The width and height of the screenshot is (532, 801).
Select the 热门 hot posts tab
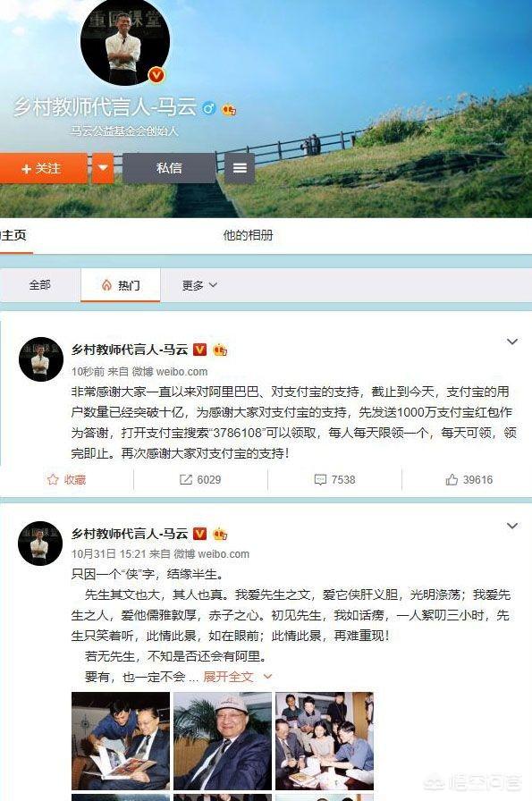coord(121,285)
